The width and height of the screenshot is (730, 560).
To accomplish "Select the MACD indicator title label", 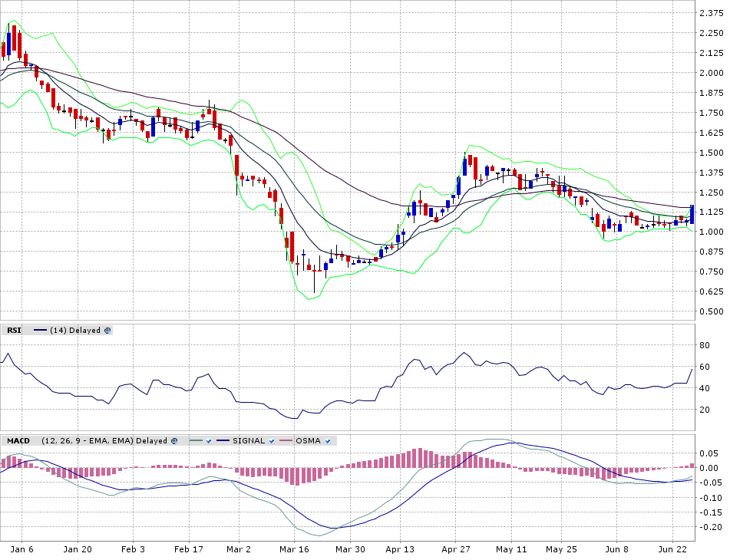I will coord(18,441).
